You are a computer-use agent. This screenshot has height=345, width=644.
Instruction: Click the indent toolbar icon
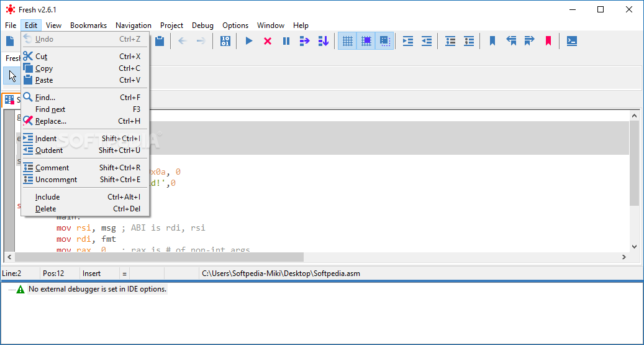pos(408,40)
